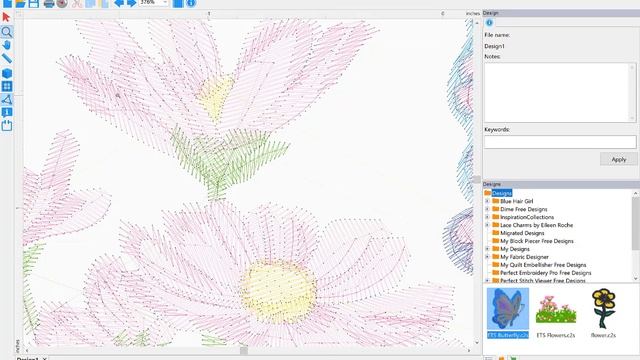Select the My Fabric Designer folder
The width and height of the screenshot is (640, 360).
point(524,257)
